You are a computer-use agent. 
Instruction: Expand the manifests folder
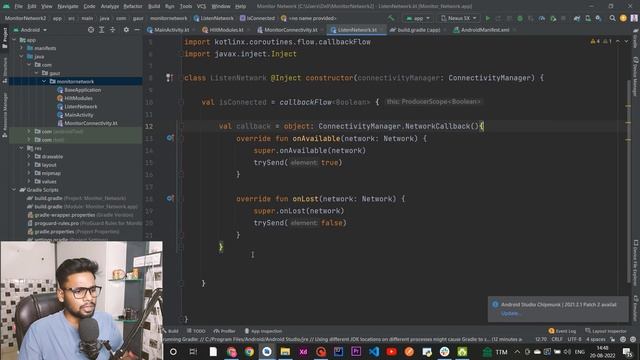pyautogui.click(x=22, y=48)
